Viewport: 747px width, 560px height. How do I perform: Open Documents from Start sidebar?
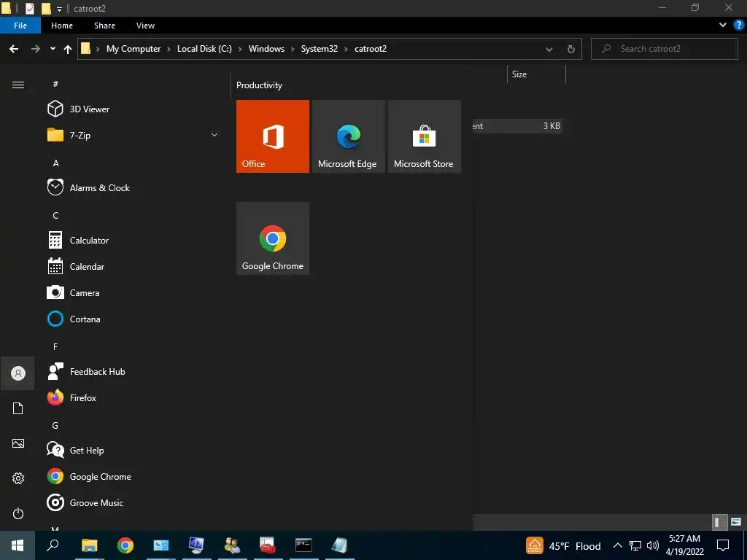[x=18, y=408]
